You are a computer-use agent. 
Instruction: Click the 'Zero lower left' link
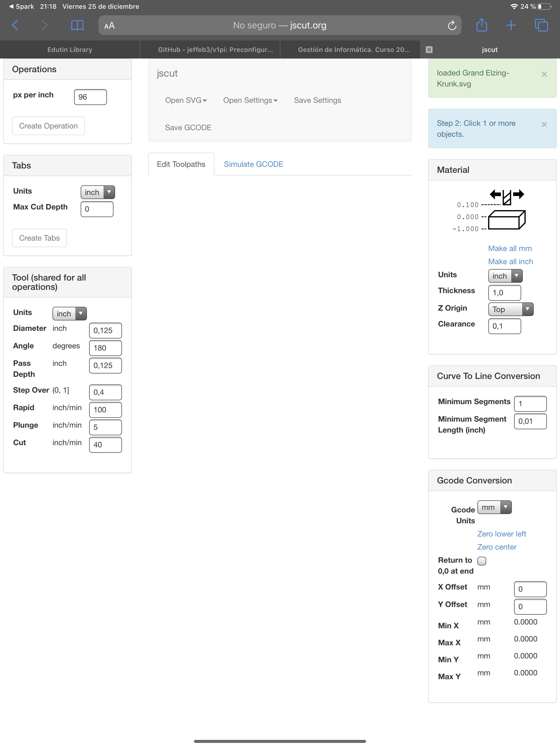pos(501,534)
